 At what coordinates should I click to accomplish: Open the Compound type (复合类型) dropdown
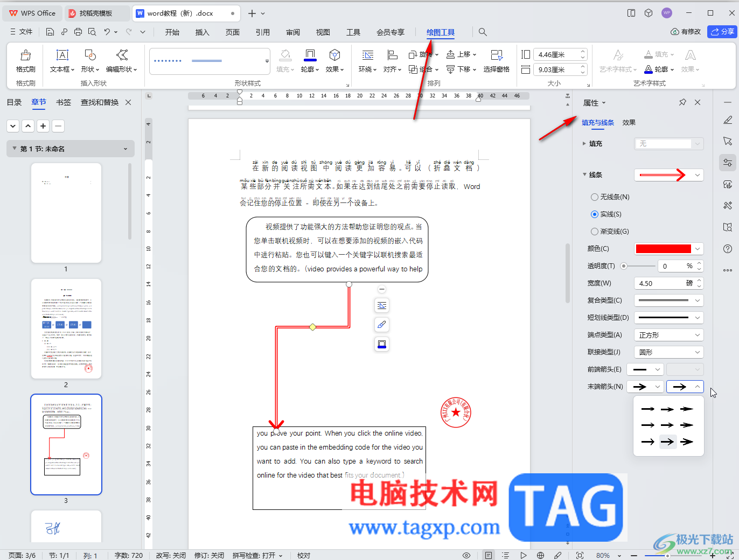tap(669, 300)
